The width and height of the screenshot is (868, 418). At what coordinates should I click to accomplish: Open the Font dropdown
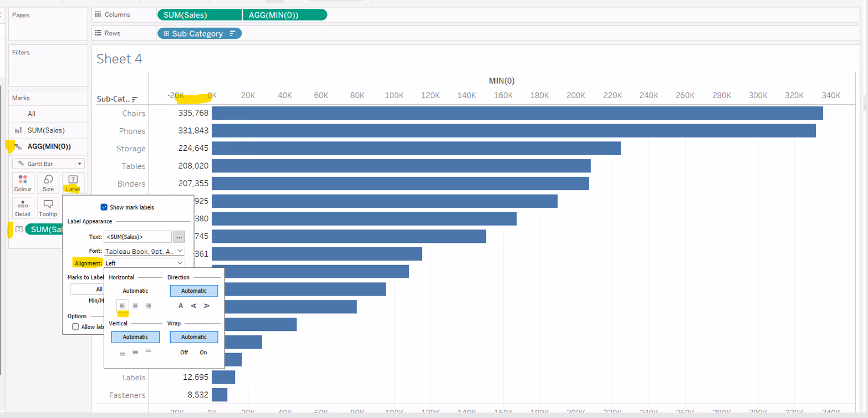coord(144,251)
